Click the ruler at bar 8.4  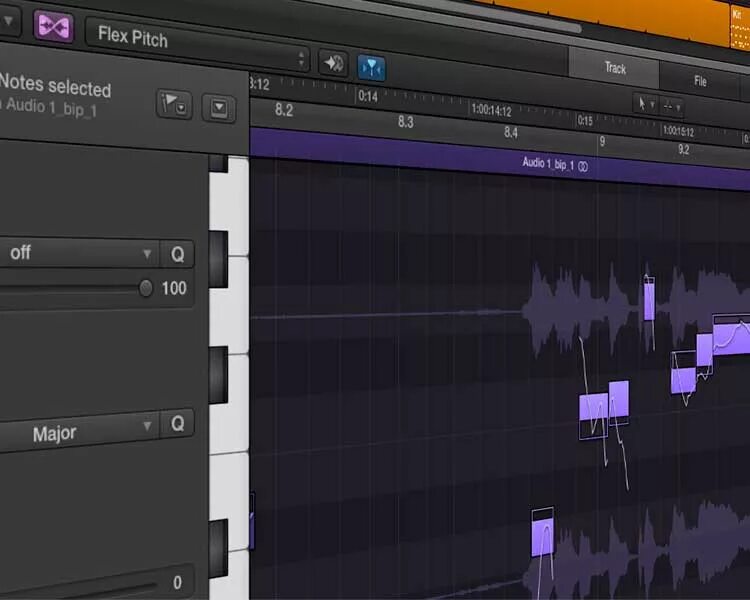click(x=510, y=132)
